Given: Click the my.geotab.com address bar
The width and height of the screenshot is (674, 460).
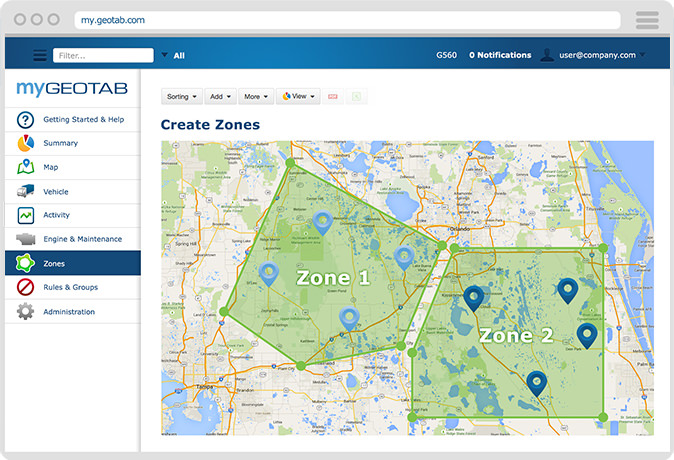Looking at the screenshot, I should 347,20.
